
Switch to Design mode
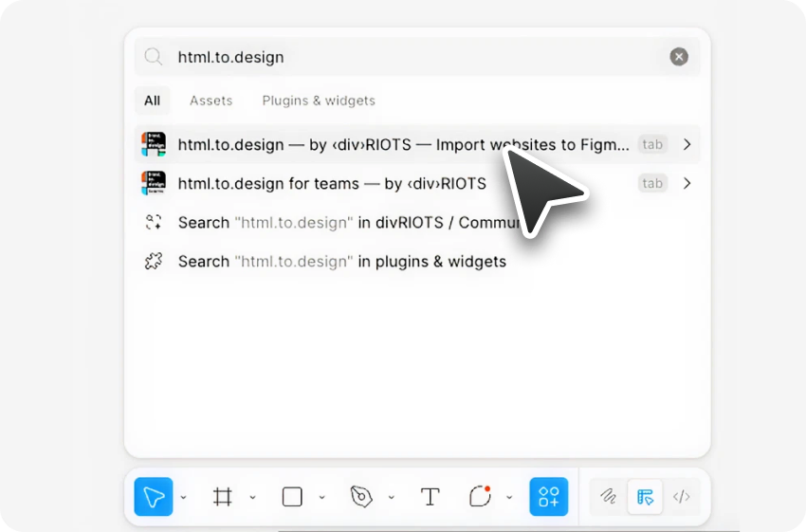tap(645, 497)
